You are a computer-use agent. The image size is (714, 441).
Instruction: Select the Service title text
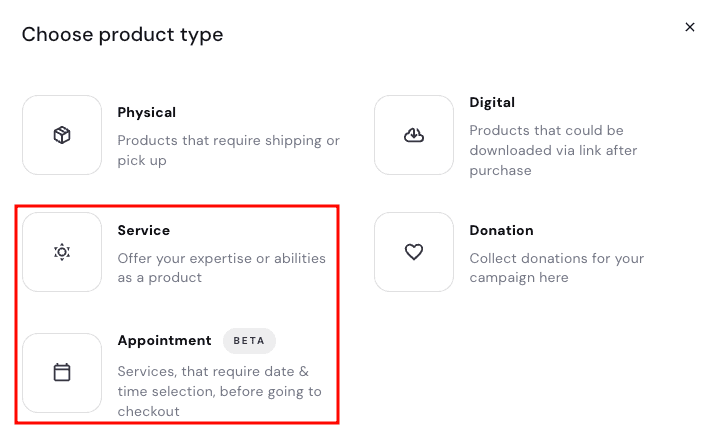(x=144, y=230)
